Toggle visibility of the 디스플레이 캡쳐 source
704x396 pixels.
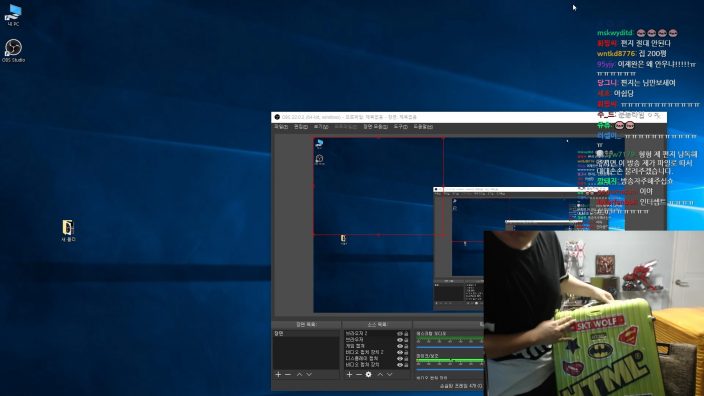(400, 359)
